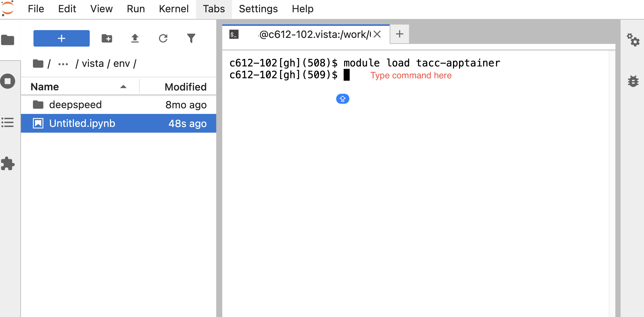
Task: Open the Tabs menu
Action: [x=214, y=9]
